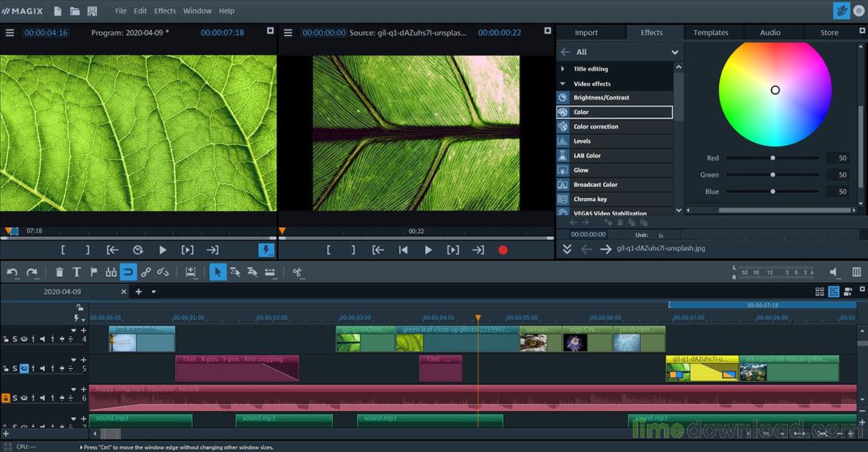Viewport: 868px width, 452px height.
Task: Click the Red value field showing 50
Action: (839, 157)
